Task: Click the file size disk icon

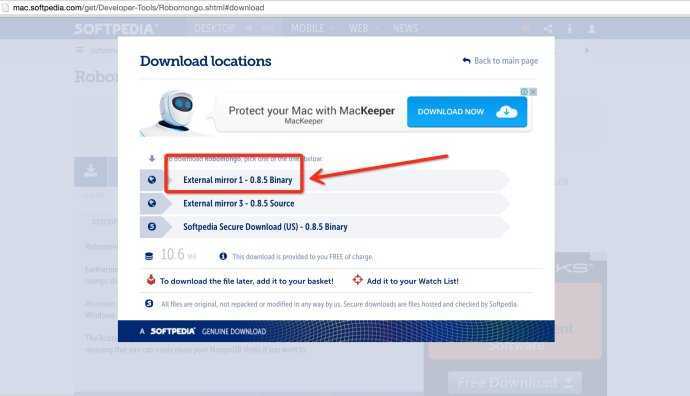Action: pos(149,256)
